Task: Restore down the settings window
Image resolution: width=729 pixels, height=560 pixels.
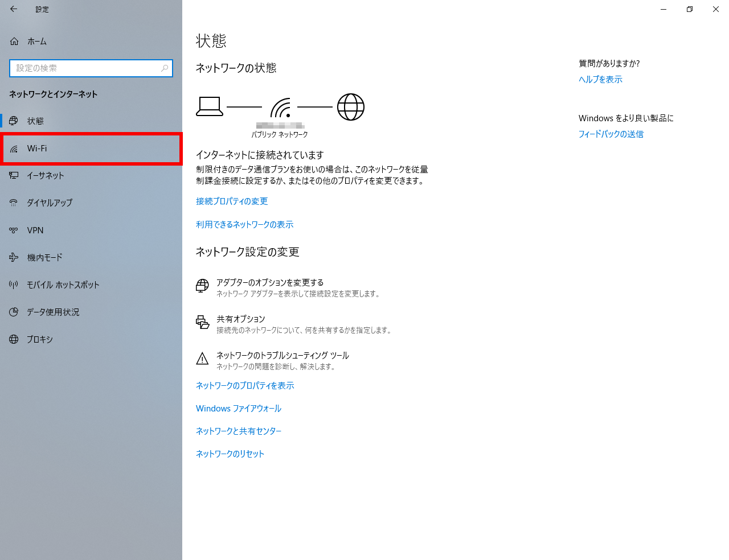Action: (690, 9)
